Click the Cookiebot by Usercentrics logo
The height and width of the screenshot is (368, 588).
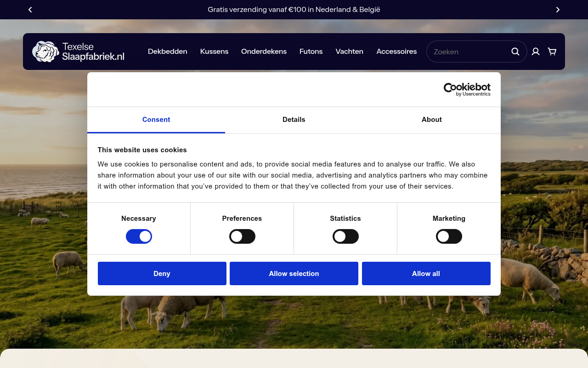click(467, 89)
